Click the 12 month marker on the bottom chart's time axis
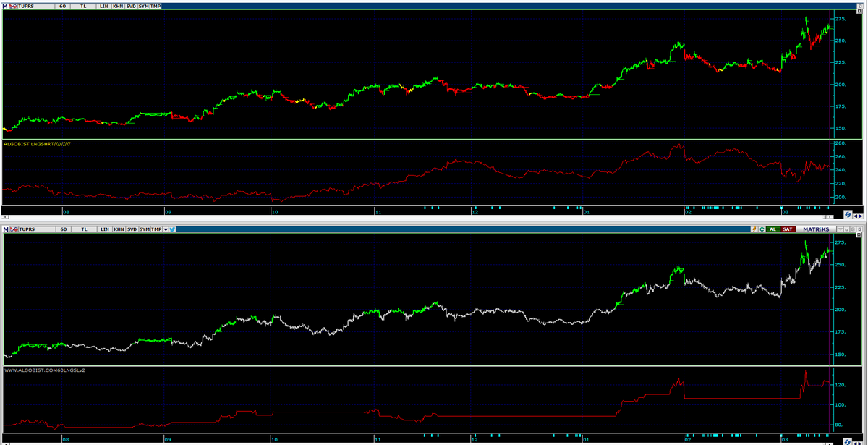 475,439
